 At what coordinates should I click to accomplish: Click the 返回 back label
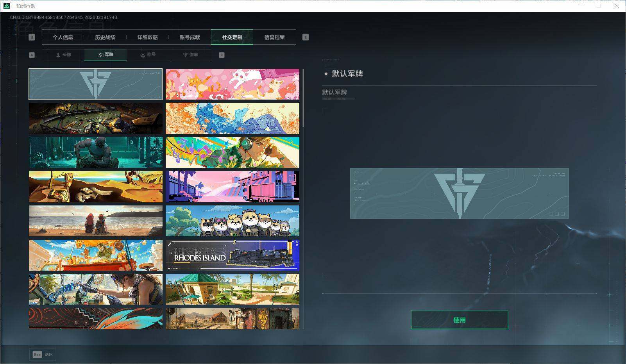pos(48,355)
